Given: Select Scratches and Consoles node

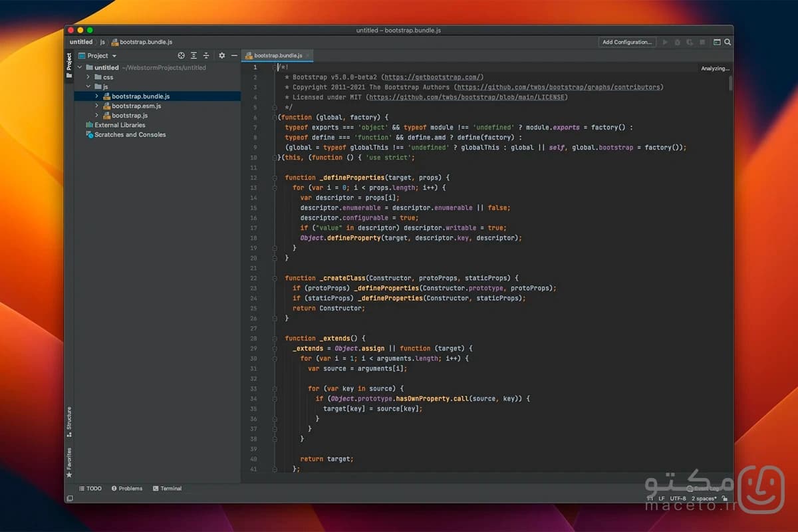Looking at the screenshot, I should pyautogui.click(x=157, y=134).
